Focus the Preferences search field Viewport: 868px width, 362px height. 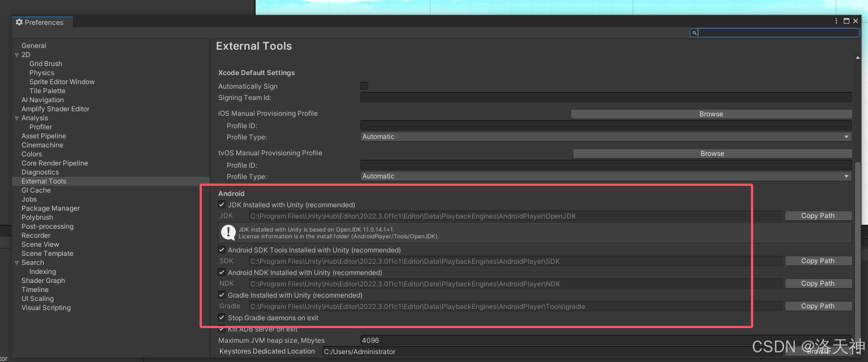click(774, 33)
